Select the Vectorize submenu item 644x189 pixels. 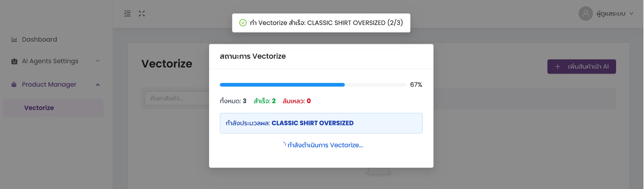click(39, 108)
